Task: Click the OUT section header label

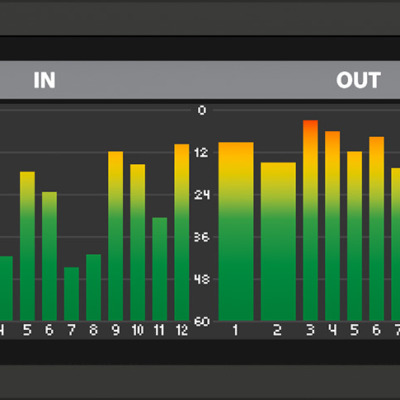Action: click(358, 80)
